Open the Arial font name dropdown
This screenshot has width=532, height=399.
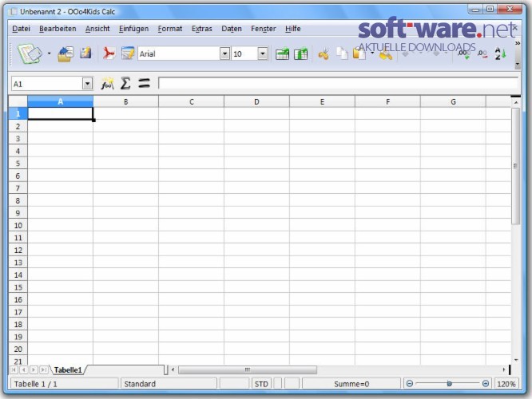224,53
